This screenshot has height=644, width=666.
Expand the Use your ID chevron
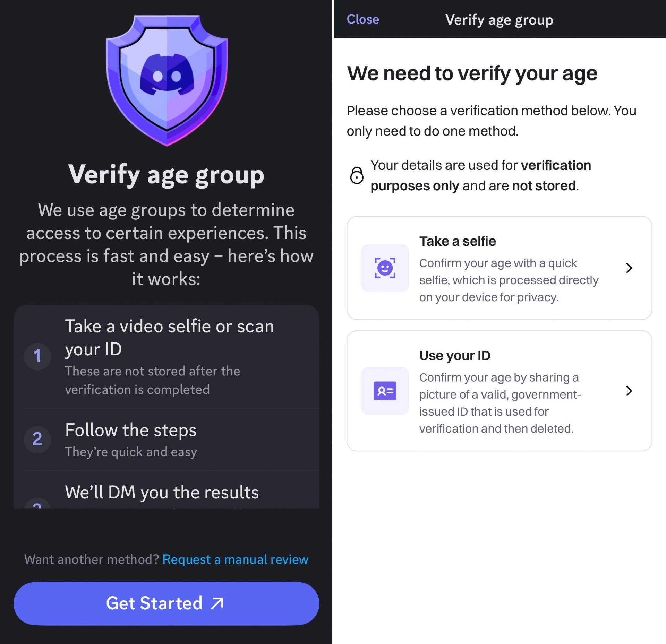point(629,391)
